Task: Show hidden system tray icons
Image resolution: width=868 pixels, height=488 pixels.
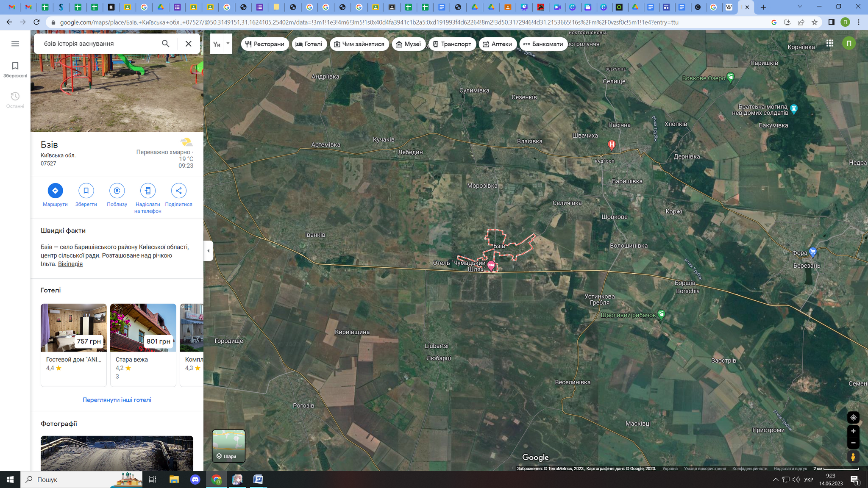Action: click(x=775, y=480)
